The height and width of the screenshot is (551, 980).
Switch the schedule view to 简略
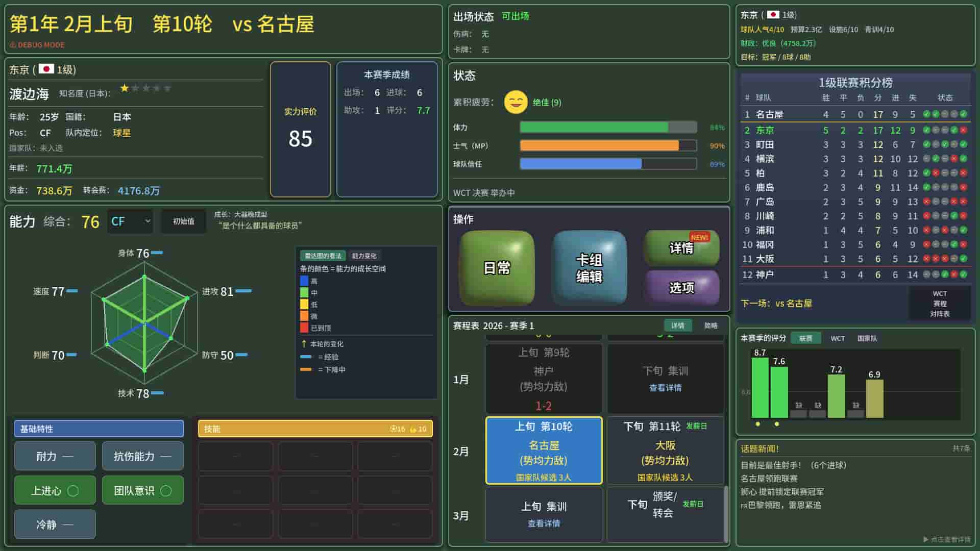(710, 325)
